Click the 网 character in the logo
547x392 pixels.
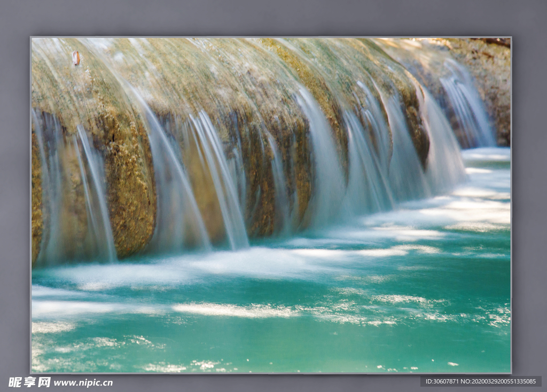pyautogui.click(x=44, y=382)
